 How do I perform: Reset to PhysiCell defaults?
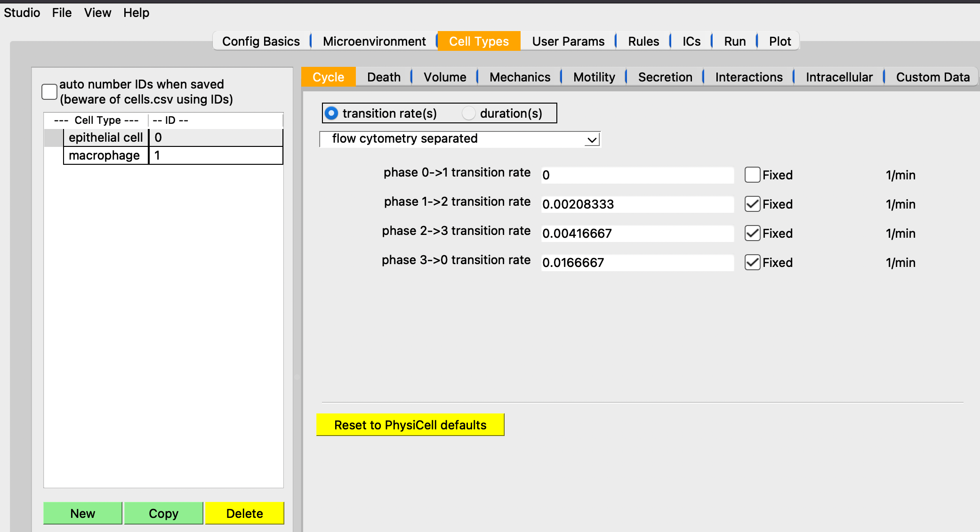click(410, 425)
